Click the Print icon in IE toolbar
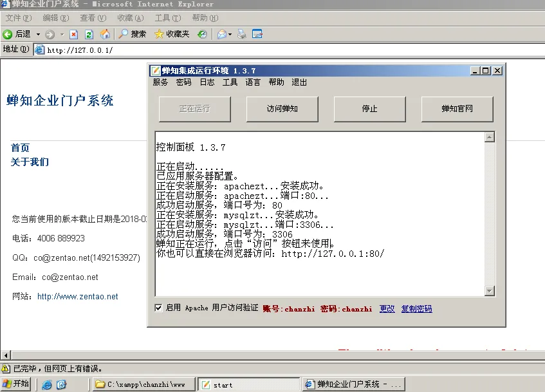This screenshot has height=392, width=545. tap(242, 34)
